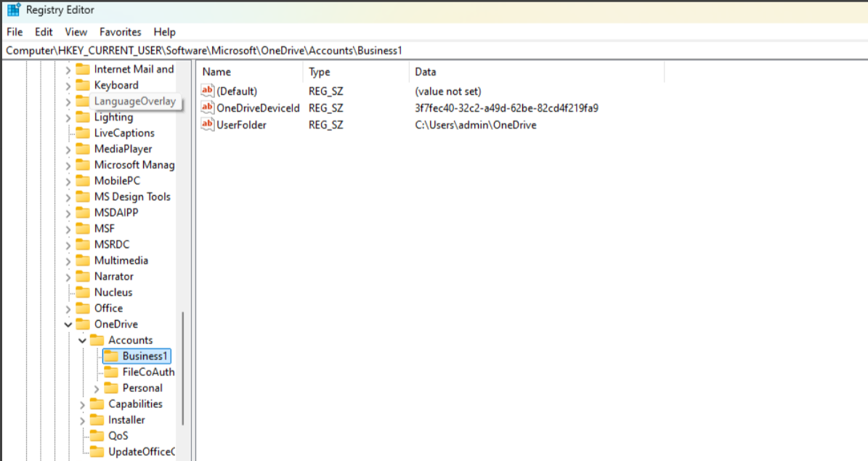The height and width of the screenshot is (461, 868).
Task: Click the (Default) value string icon
Action: click(x=208, y=91)
